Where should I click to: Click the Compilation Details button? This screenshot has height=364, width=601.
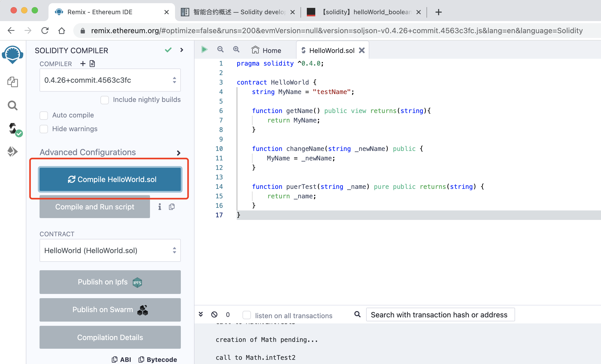[x=109, y=337]
